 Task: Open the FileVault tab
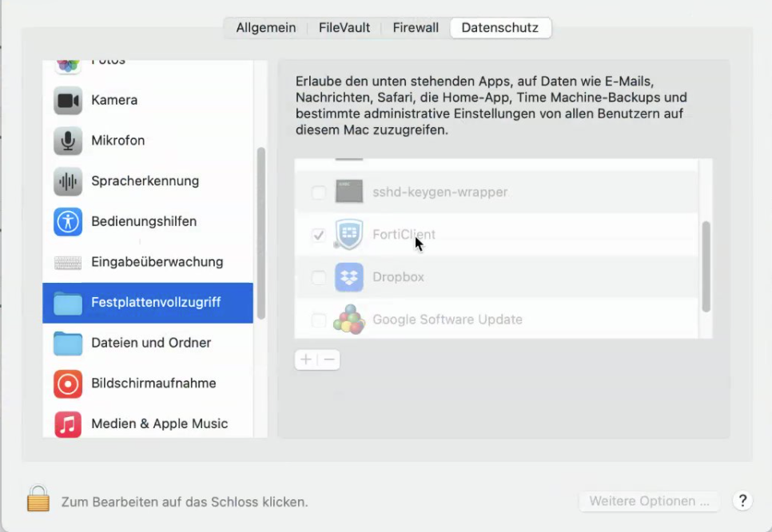tap(344, 28)
